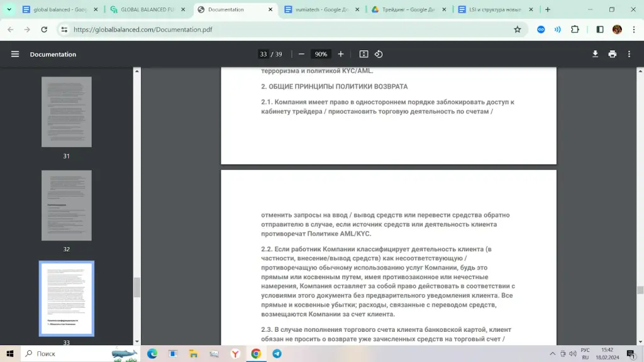Open the Windows Start menu
644x362 pixels.
10,353
